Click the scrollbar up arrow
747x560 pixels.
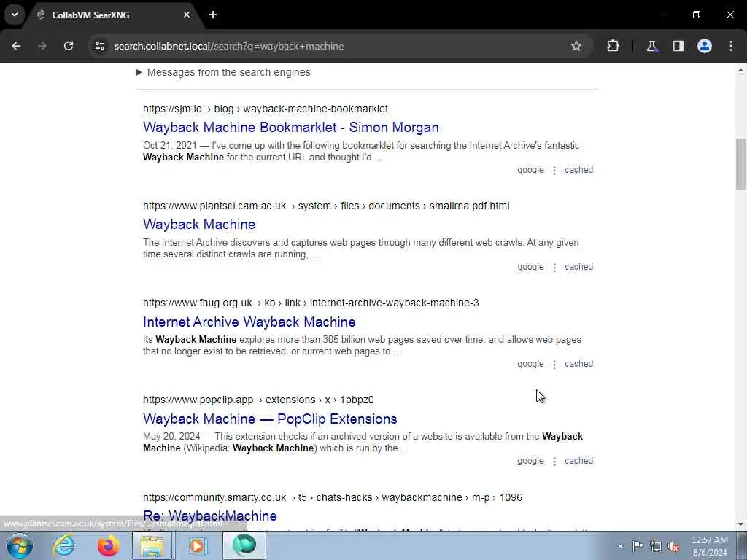(x=740, y=71)
